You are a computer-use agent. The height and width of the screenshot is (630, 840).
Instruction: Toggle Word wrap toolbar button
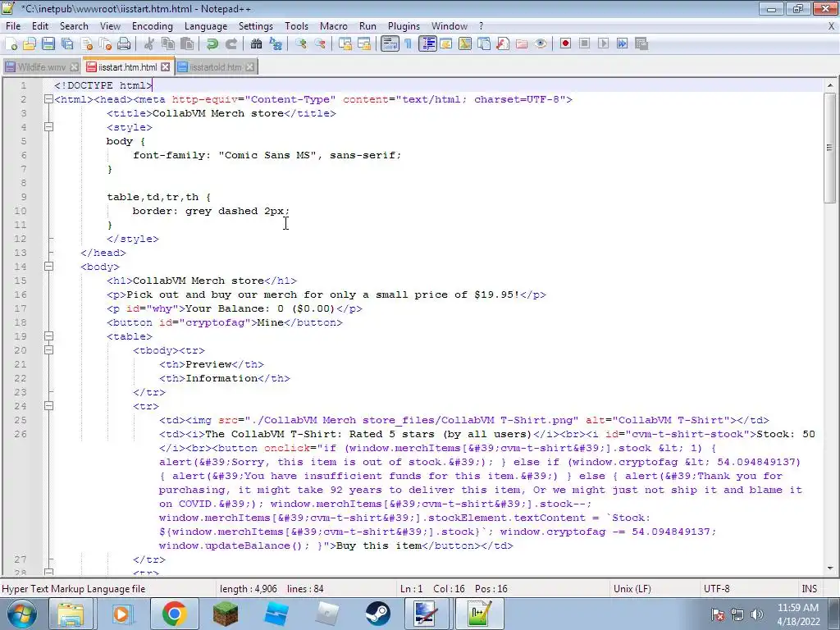pos(390,44)
